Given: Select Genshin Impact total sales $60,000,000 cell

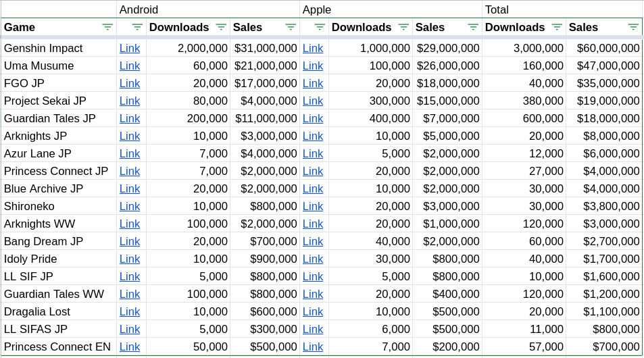Looking at the screenshot, I should click(x=604, y=49).
